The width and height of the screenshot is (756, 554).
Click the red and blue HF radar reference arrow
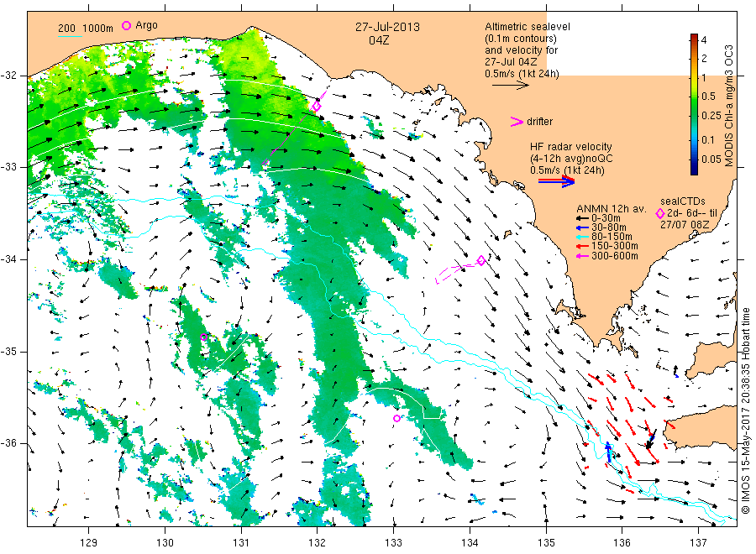[556, 181]
